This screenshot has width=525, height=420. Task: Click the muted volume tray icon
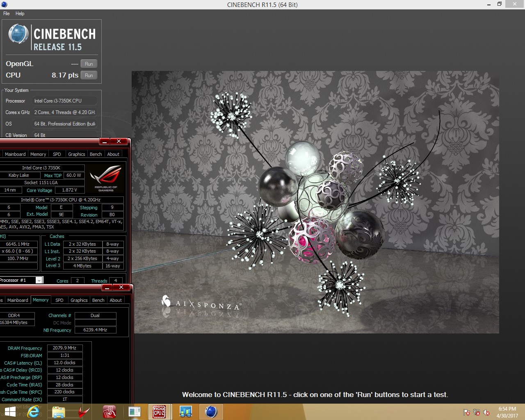click(x=486, y=412)
